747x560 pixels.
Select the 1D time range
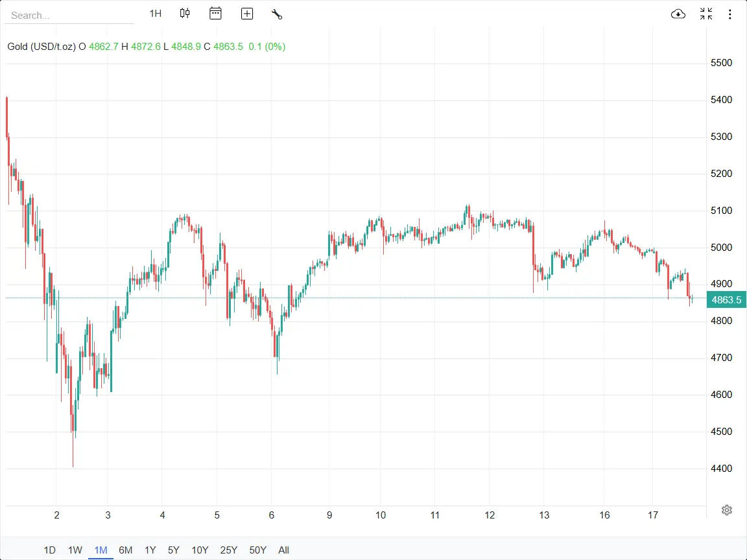(x=49, y=550)
